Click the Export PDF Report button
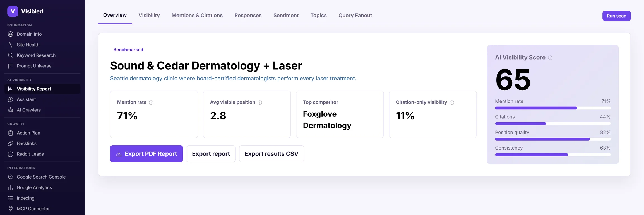The image size is (644, 215). [x=146, y=154]
